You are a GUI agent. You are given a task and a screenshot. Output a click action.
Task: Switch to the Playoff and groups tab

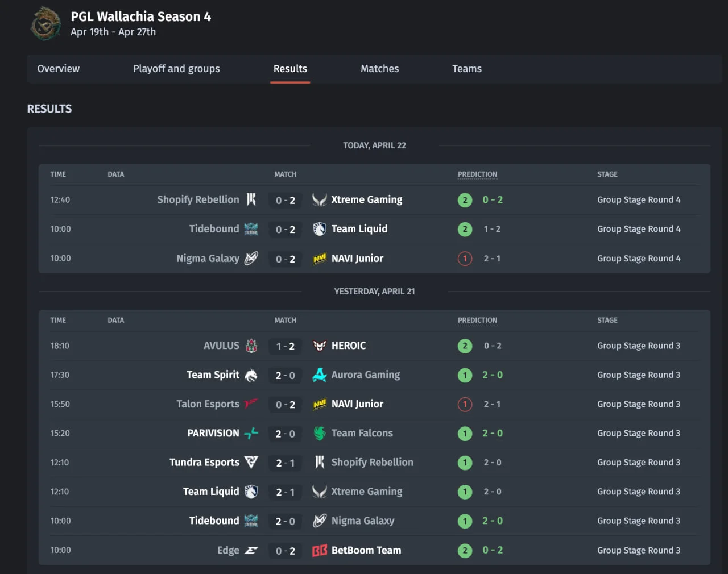(176, 69)
